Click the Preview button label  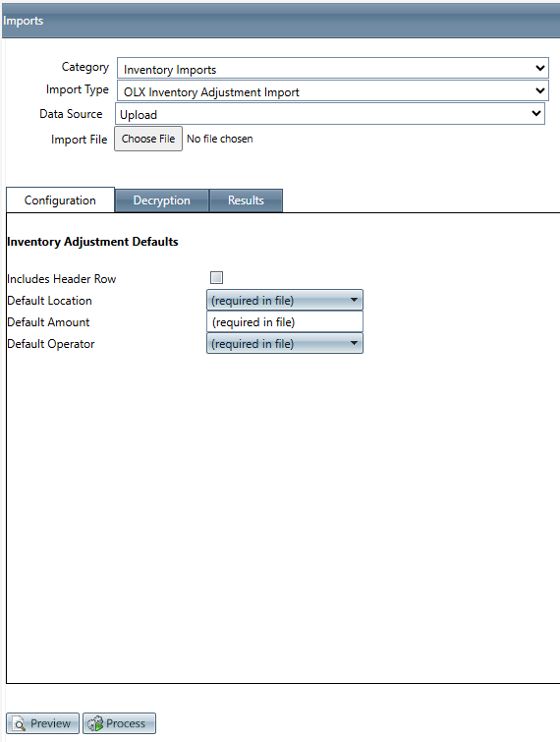pos(51,723)
